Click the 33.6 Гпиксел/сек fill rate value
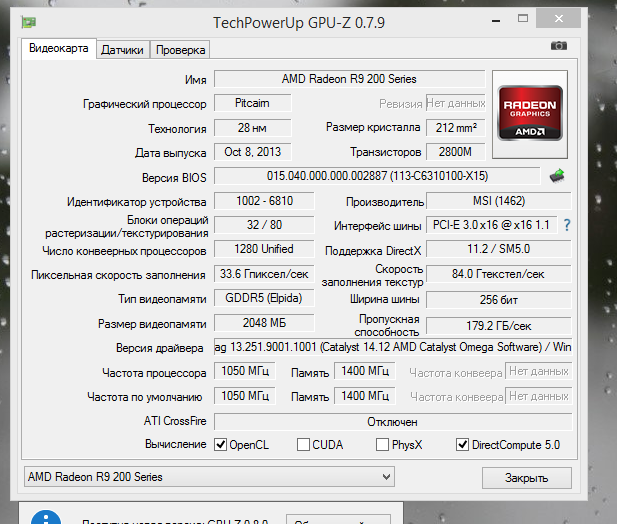This screenshot has width=617, height=524. pos(264,274)
